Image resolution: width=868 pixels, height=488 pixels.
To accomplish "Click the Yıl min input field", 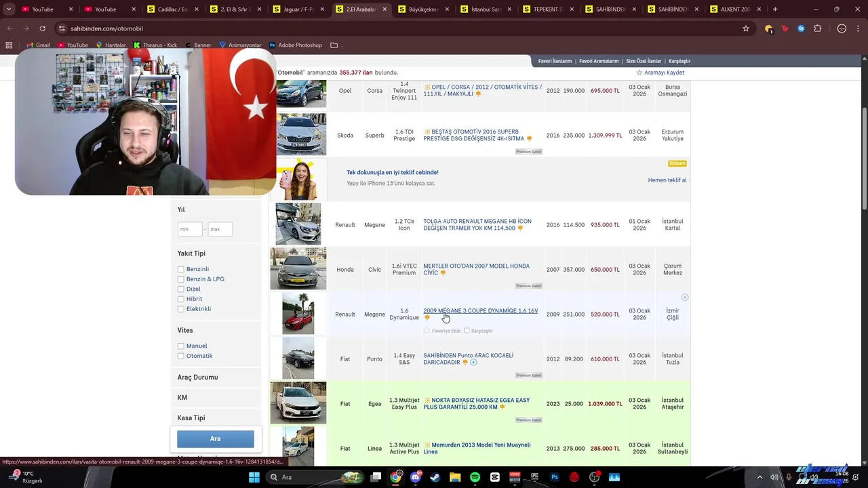I will coord(190,229).
